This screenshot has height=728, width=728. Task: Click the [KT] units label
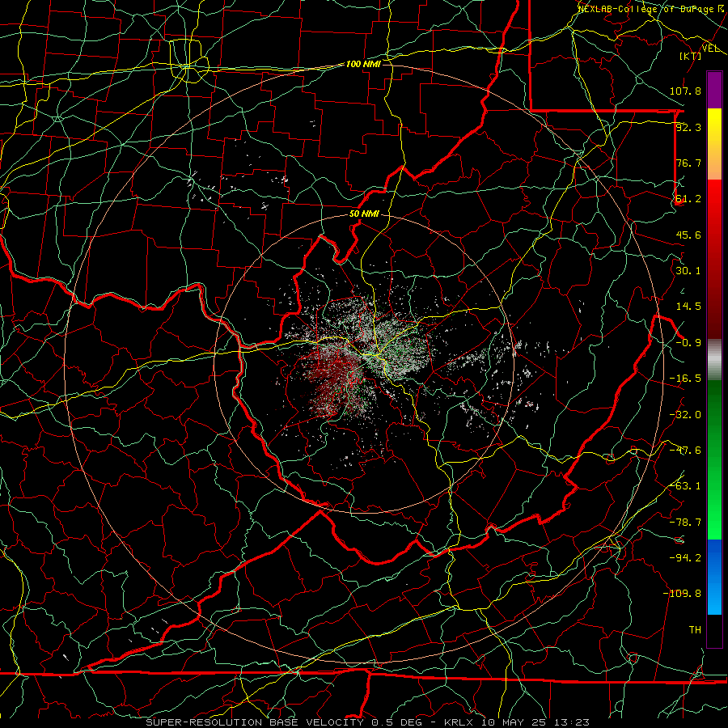pyautogui.click(x=691, y=56)
